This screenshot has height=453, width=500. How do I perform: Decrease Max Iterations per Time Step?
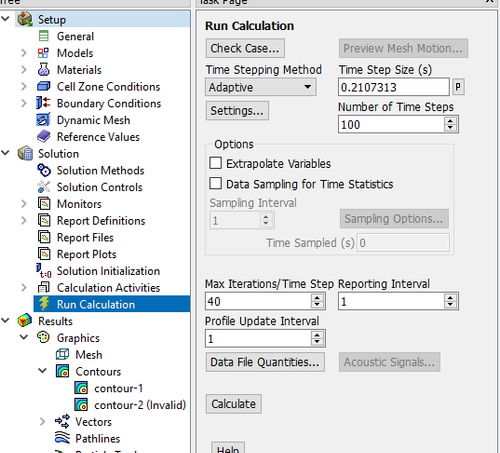pos(318,305)
